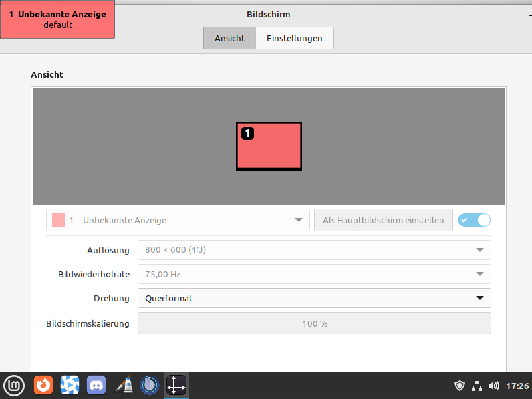The height and width of the screenshot is (399, 532).
Task: Click the Auflösung label
Action: coord(108,251)
